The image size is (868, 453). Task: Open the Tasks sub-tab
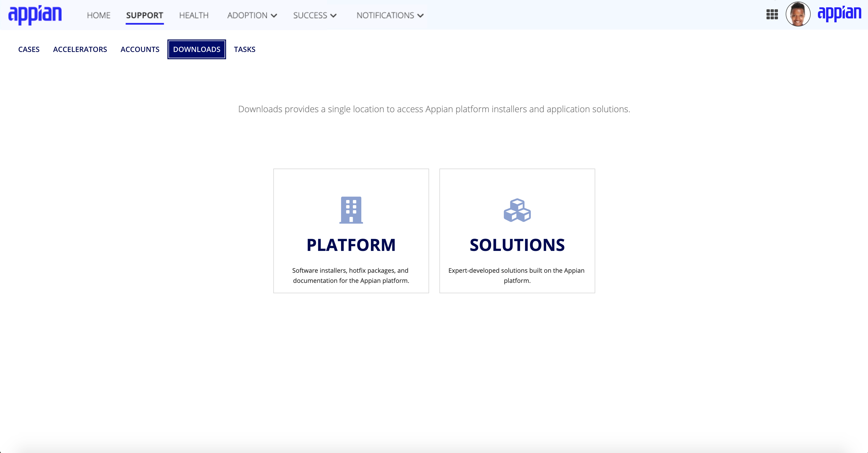(245, 49)
